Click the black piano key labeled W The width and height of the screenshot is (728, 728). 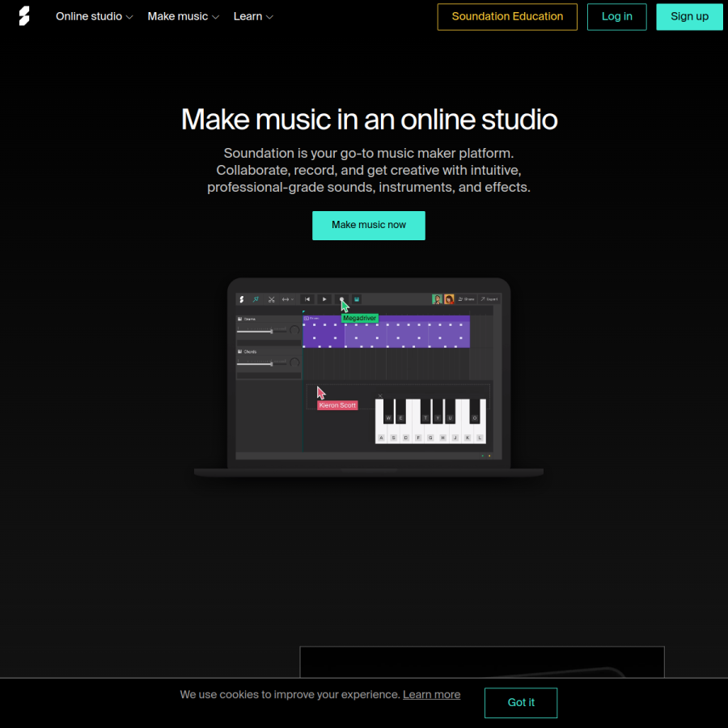pos(388,413)
